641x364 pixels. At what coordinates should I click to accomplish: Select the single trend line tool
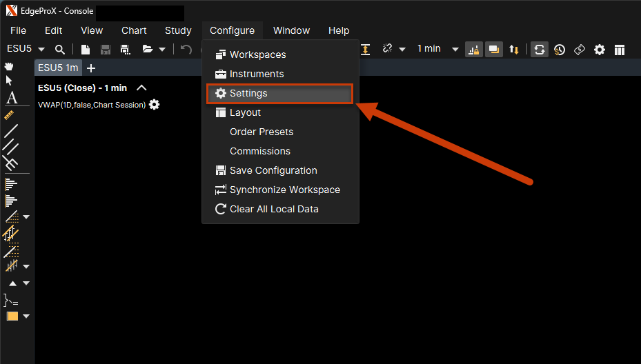(x=10, y=131)
